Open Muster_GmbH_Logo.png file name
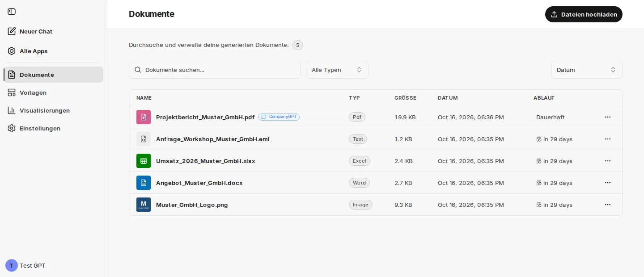The height and width of the screenshot is (277, 644). coord(192,205)
